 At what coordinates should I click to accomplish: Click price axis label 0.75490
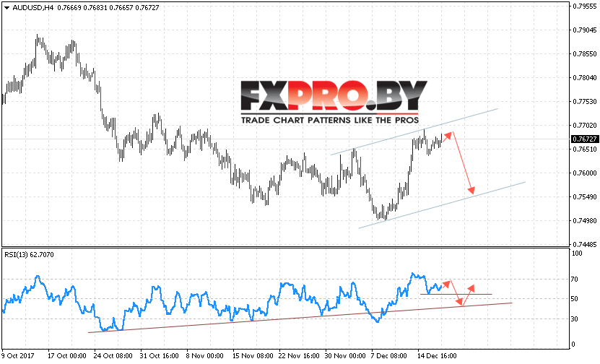584,196
